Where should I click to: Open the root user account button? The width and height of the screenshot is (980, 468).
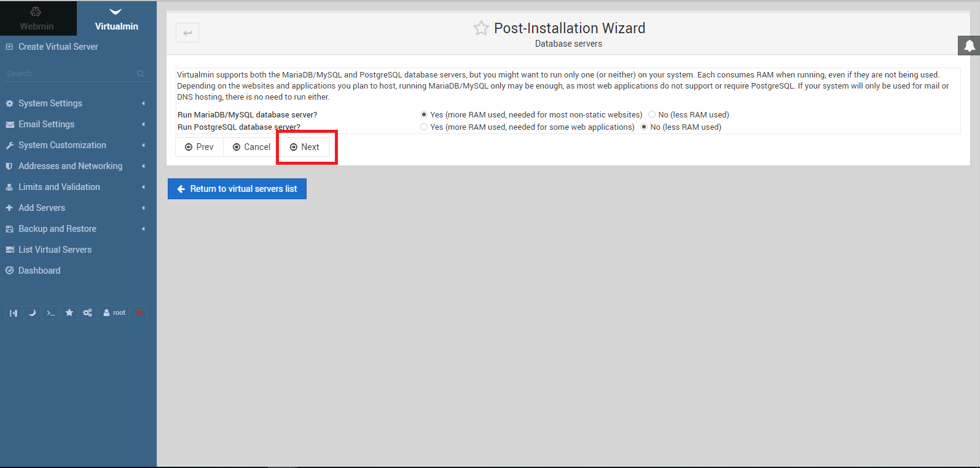(114, 313)
